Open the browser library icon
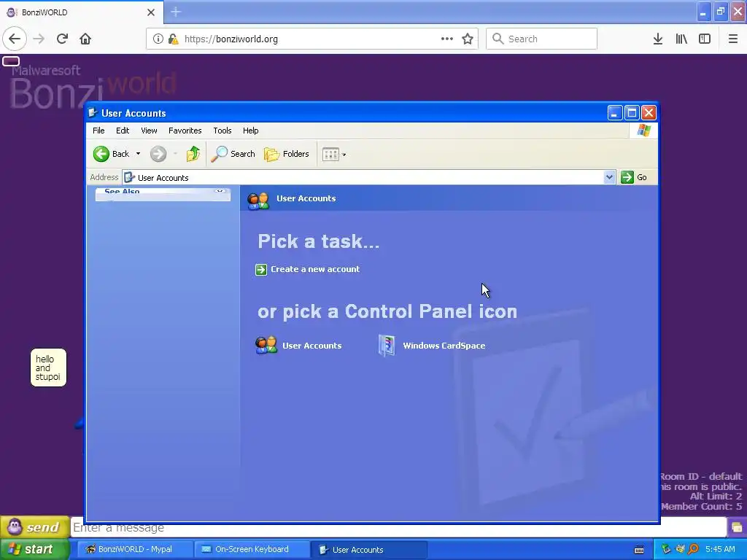The width and height of the screenshot is (747, 560). click(681, 39)
